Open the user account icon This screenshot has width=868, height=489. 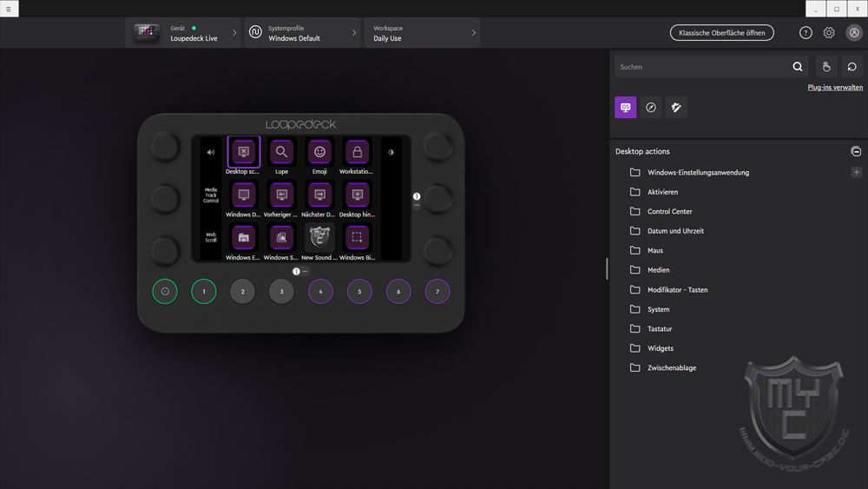coord(854,33)
